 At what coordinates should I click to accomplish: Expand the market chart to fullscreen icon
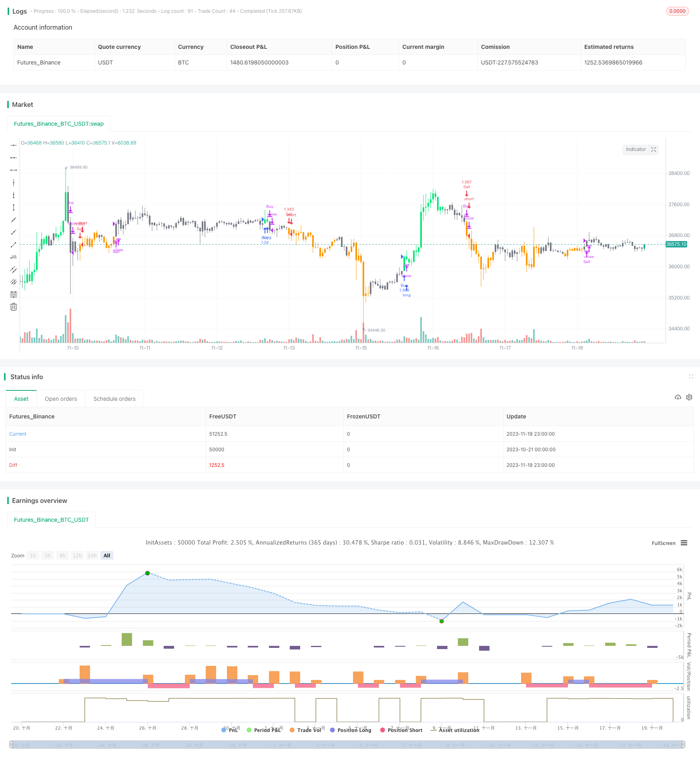[654, 149]
